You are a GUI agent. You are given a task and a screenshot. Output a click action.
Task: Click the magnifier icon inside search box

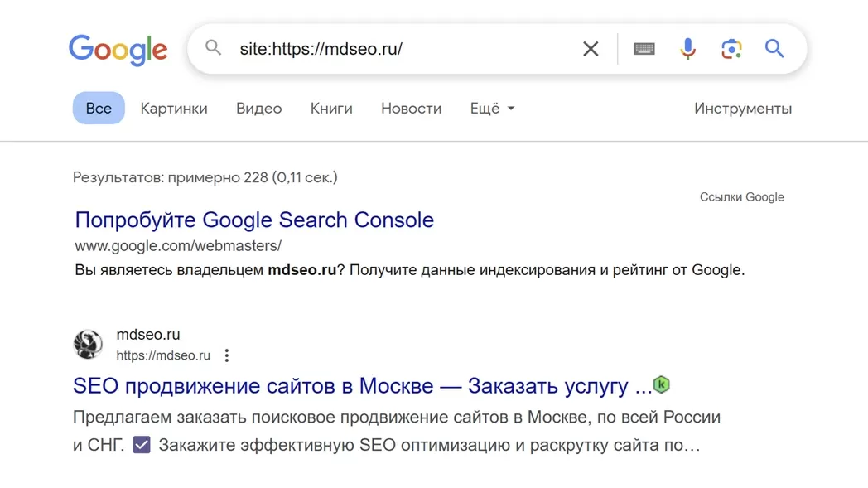[x=213, y=48]
